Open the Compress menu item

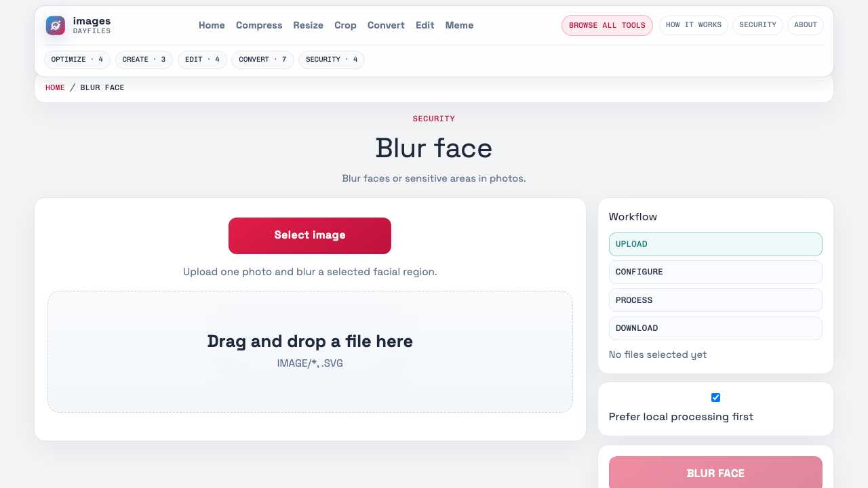point(258,25)
